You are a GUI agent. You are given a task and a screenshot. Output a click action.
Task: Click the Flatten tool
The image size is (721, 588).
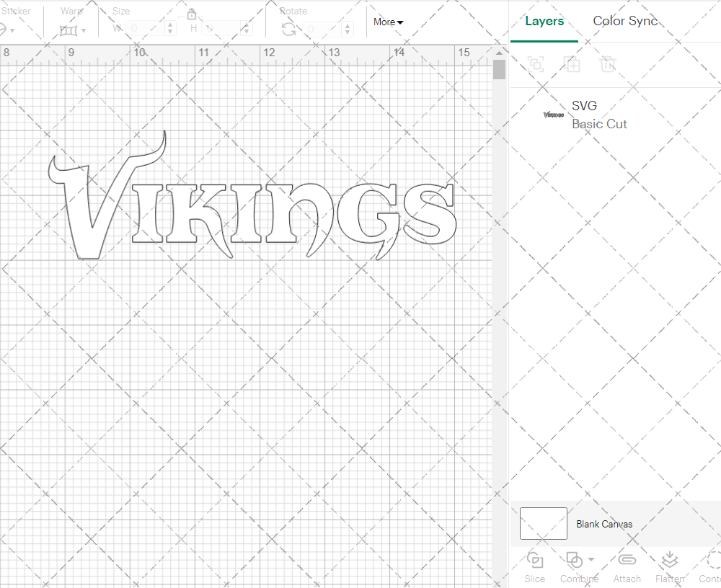click(670, 568)
